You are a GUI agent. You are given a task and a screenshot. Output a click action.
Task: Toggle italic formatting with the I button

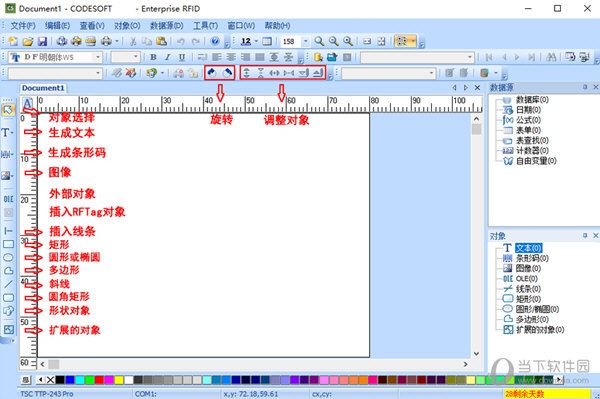(168, 57)
